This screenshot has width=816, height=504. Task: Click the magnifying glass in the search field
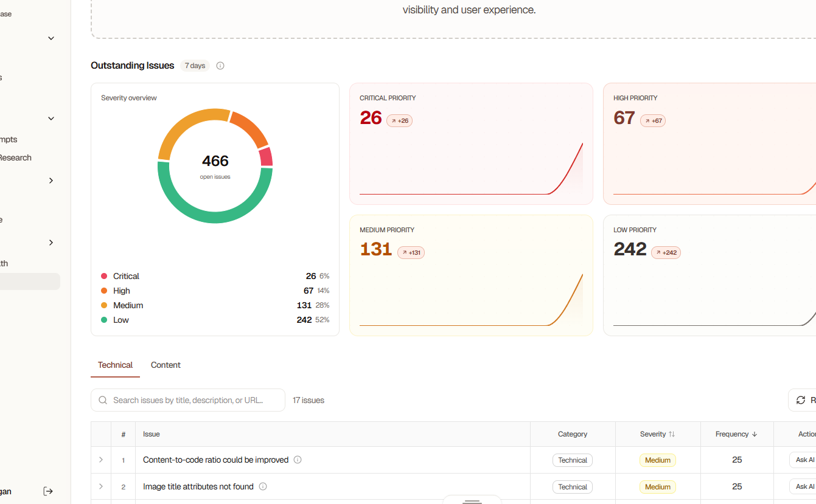(x=103, y=400)
